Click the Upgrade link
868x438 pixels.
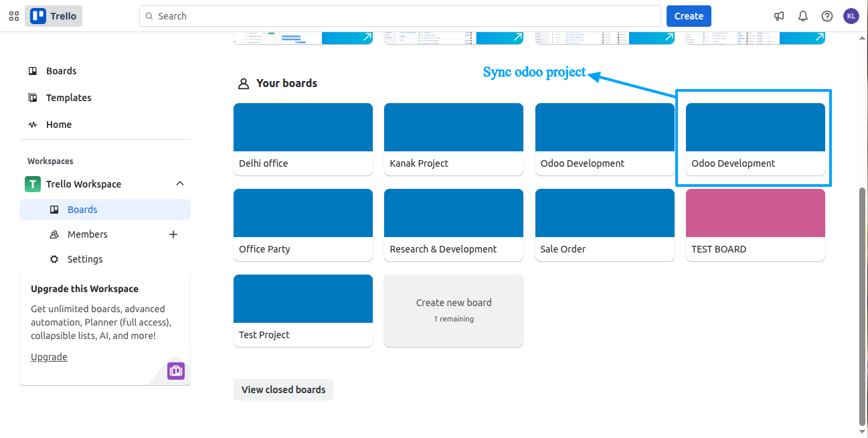(49, 357)
